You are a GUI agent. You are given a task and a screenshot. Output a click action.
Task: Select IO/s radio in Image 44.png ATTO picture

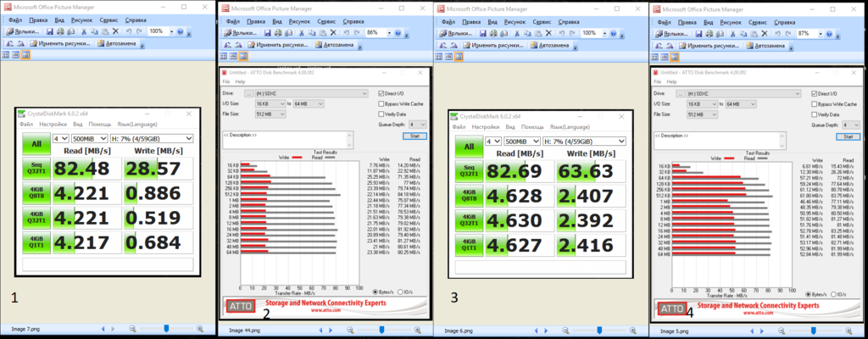(x=400, y=292)
